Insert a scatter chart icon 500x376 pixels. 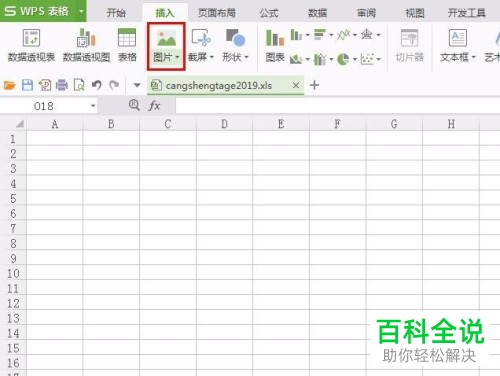tap(367, 59)
